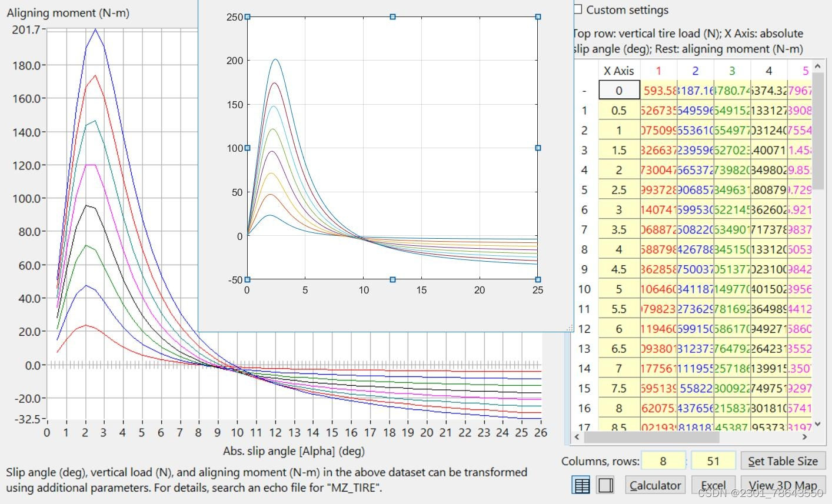Click the table's horizontal scrollbar thumb
Screen dimensions: 832x504
coord(651,437)
